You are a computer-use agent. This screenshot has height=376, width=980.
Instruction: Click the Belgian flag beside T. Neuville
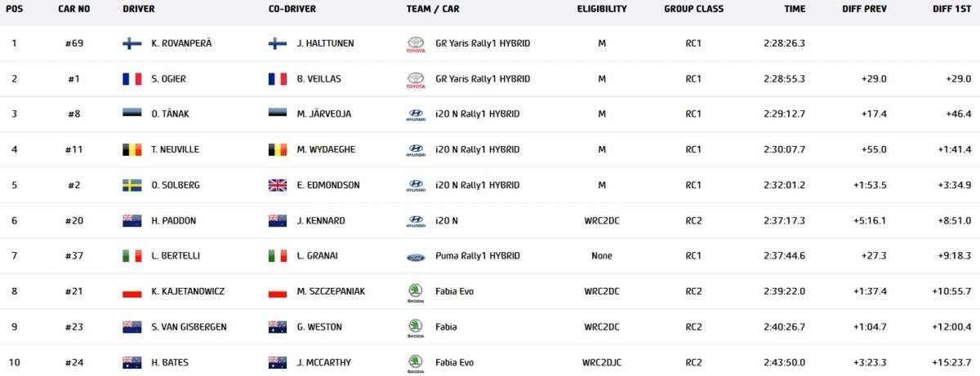131,150
